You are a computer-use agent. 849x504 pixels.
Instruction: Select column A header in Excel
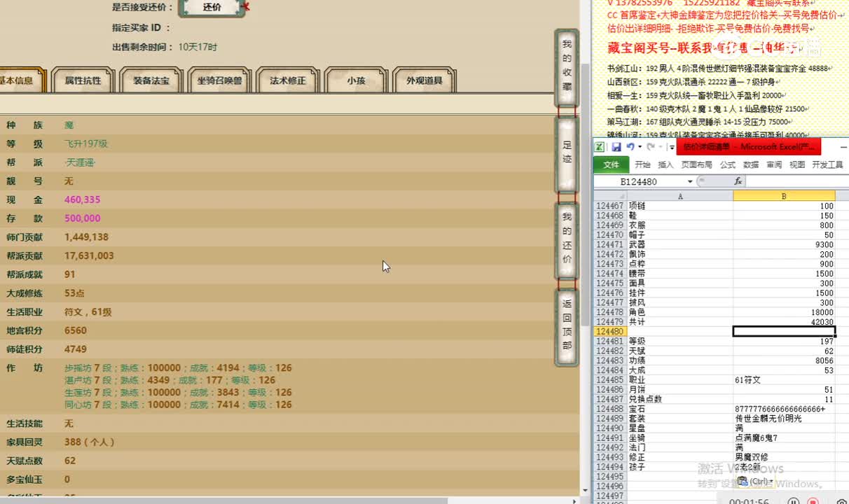[x=680, y=196]
